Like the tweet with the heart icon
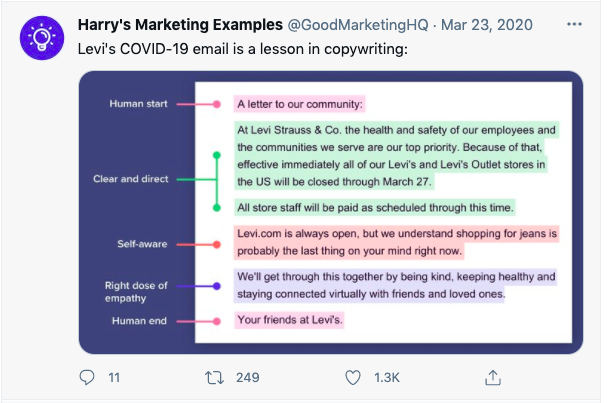The height and width of the screenshot is (403, 607). point(352,377)
